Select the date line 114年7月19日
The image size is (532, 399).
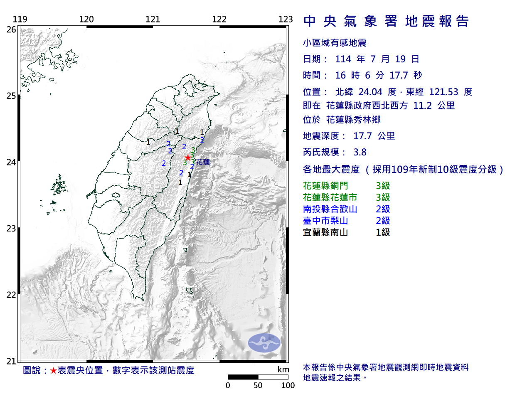point(361,59)
